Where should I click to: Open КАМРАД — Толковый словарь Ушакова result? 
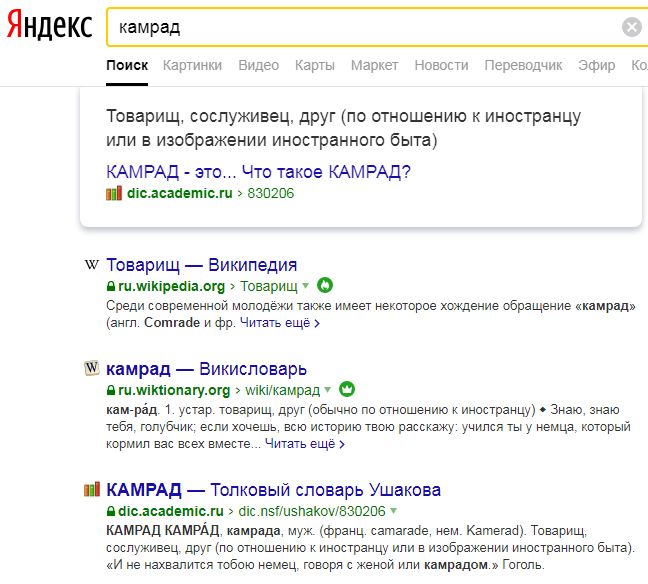tap(274, 490)
